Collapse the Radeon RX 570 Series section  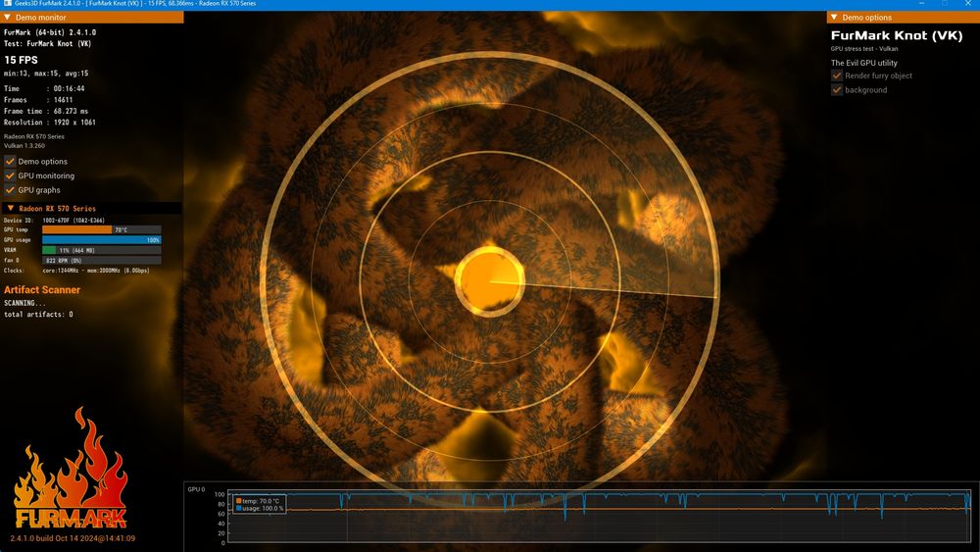click(10, 208)
